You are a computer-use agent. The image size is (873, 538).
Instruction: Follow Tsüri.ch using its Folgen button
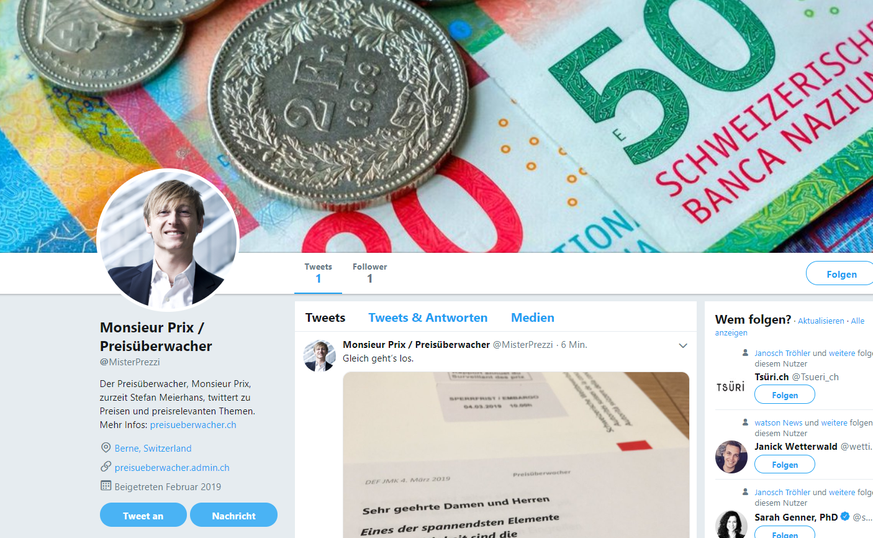(784, 395)
